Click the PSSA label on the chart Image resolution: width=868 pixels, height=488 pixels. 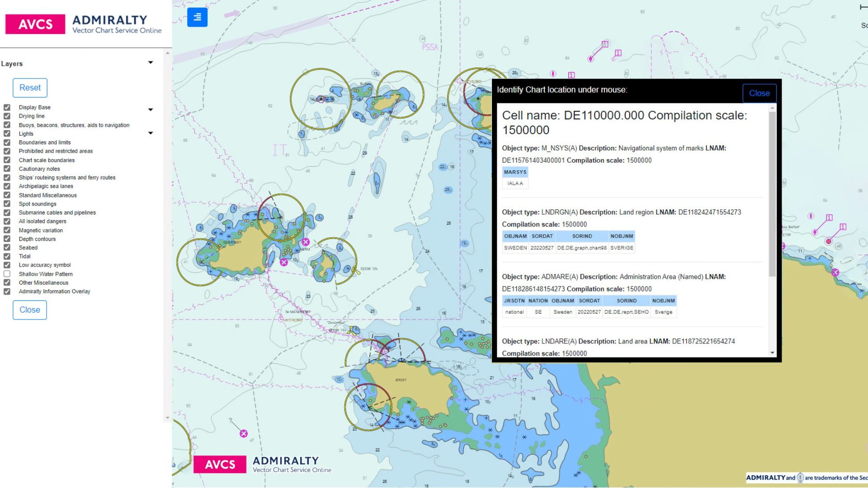429,47
